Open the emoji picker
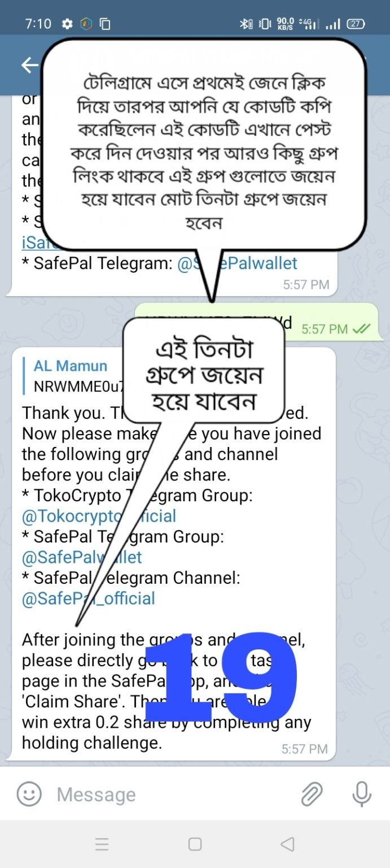The width and height of the screenshot is (390, 868). (x=29, y=794)
